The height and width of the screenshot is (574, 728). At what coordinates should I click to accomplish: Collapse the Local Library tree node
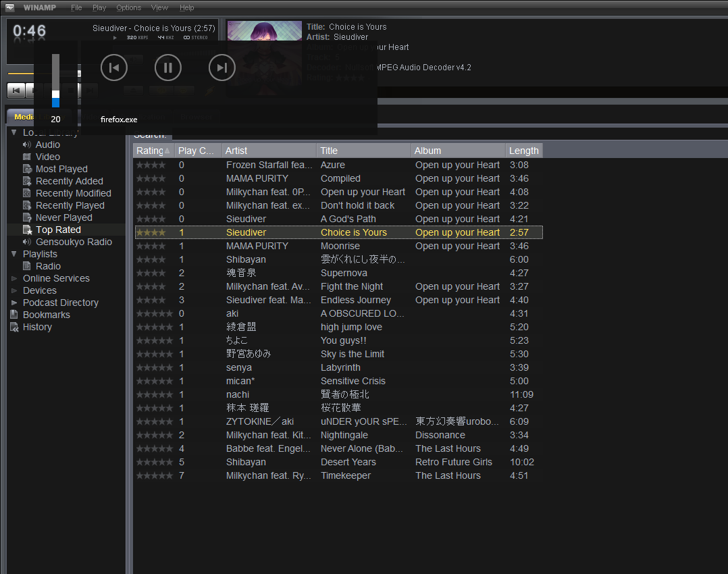click(x=14, y=133)
